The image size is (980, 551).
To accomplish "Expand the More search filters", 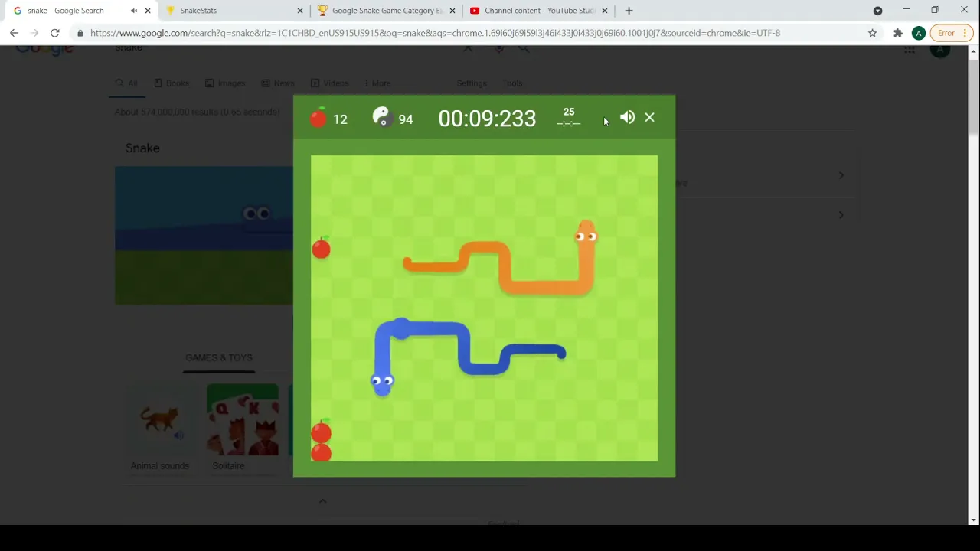I will pyautogui.click(x=377, y=83).
